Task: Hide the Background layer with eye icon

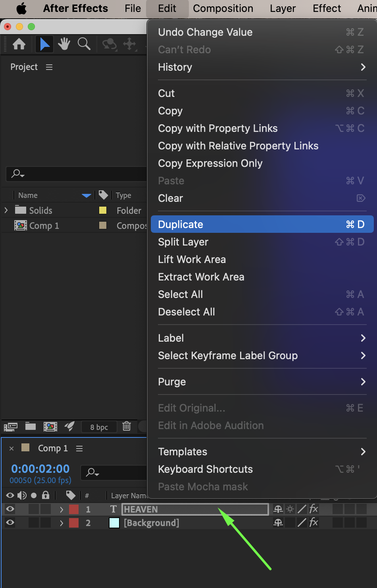Action: click(10, 523)
